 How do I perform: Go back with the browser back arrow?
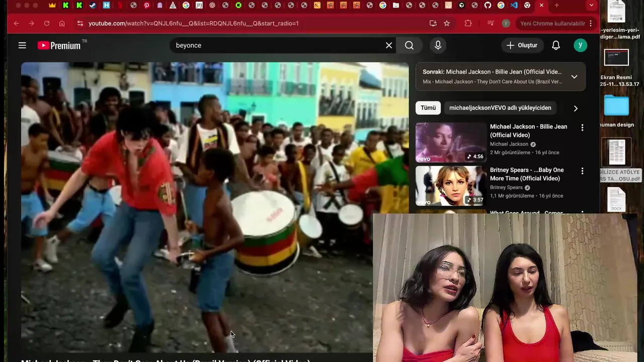coord(17,23)
